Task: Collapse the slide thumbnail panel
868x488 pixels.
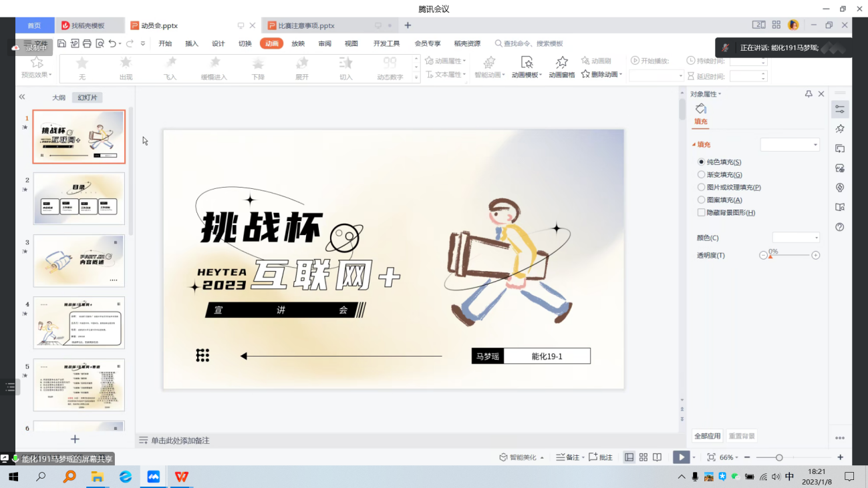Action: (x=22, y=97)
